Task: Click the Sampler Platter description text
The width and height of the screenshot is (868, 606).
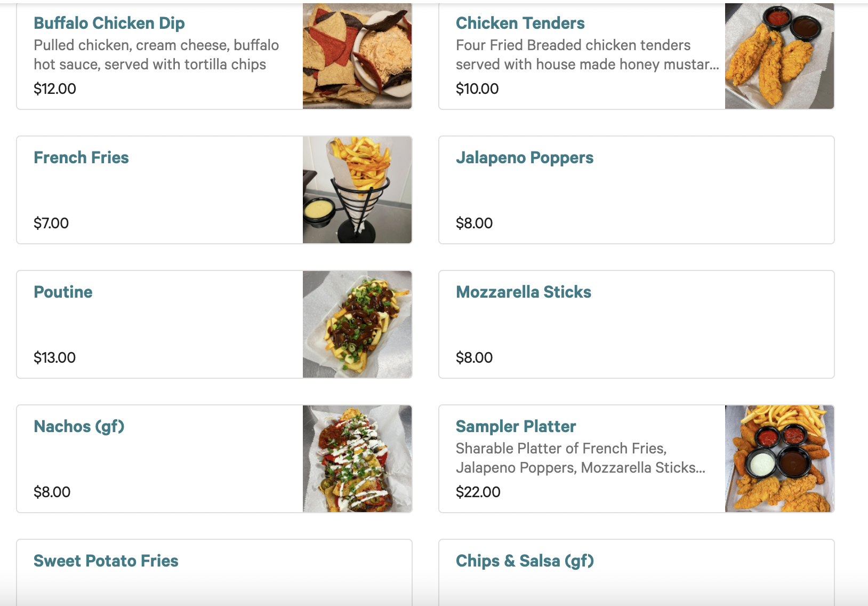Action: tap(580, 458)
